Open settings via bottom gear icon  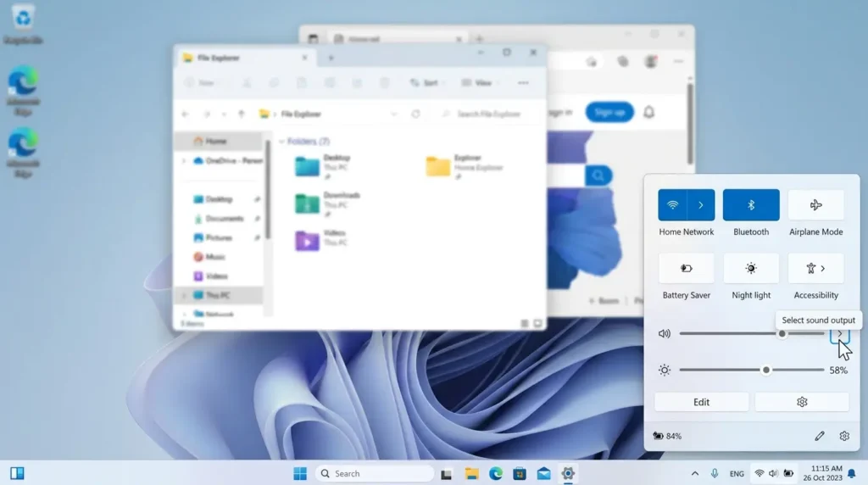(844, 437)
